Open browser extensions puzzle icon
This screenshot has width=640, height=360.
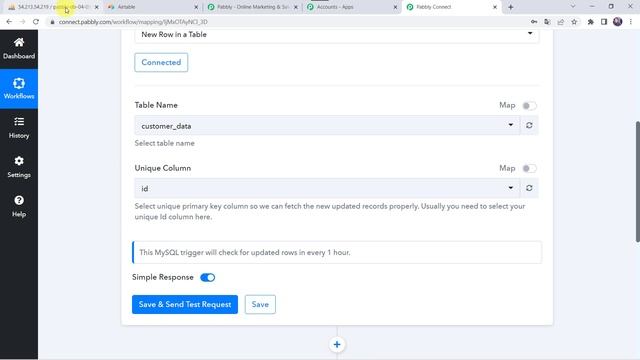pyautogui.click(x=590, y=22)
